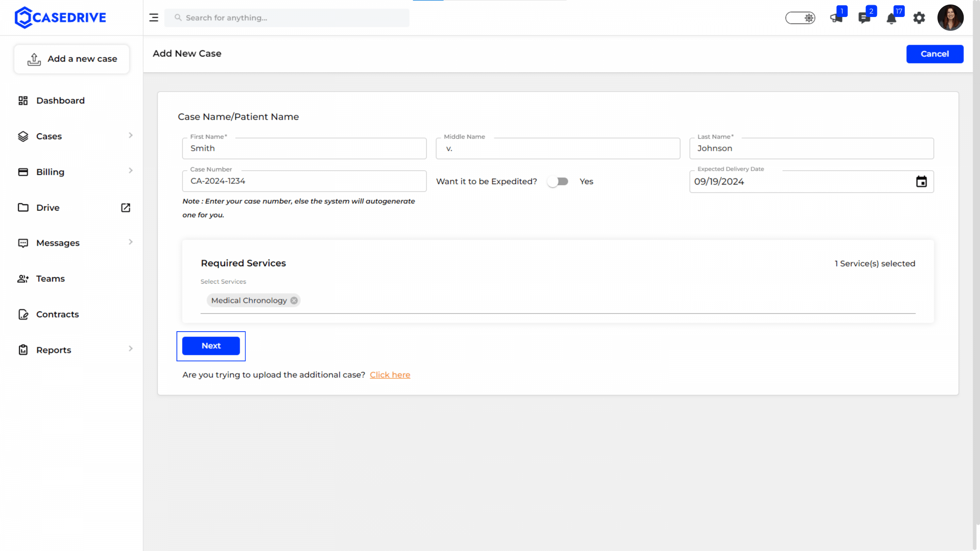Click the Required Services heading
This screenshot has width=980, height=551.
tap(243, 263)
